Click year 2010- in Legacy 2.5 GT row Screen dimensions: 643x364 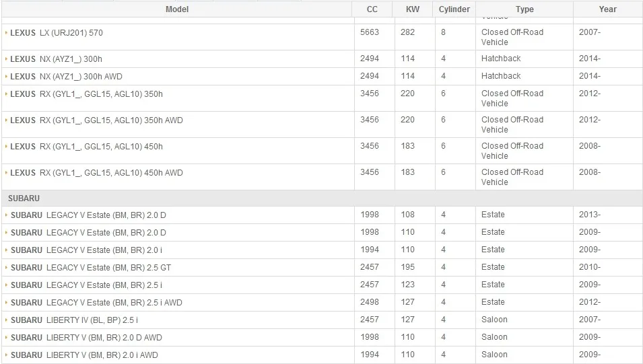590,267
